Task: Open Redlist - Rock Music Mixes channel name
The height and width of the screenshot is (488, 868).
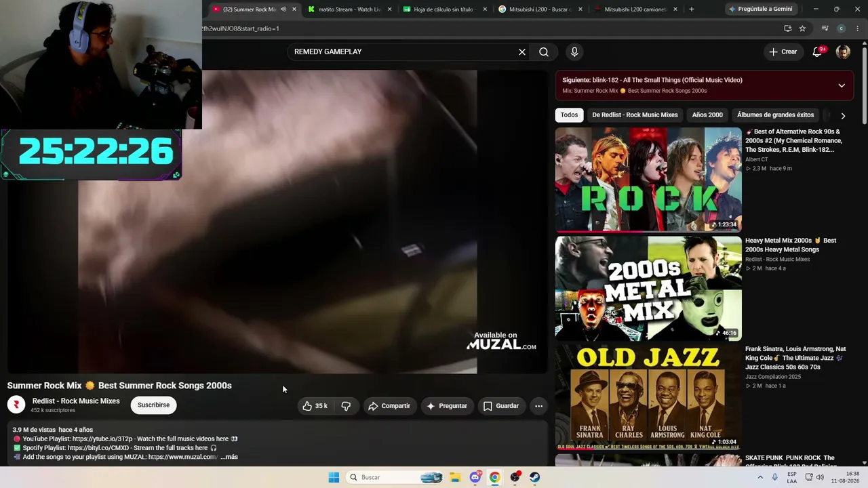Action: click(x=76, y=401)
